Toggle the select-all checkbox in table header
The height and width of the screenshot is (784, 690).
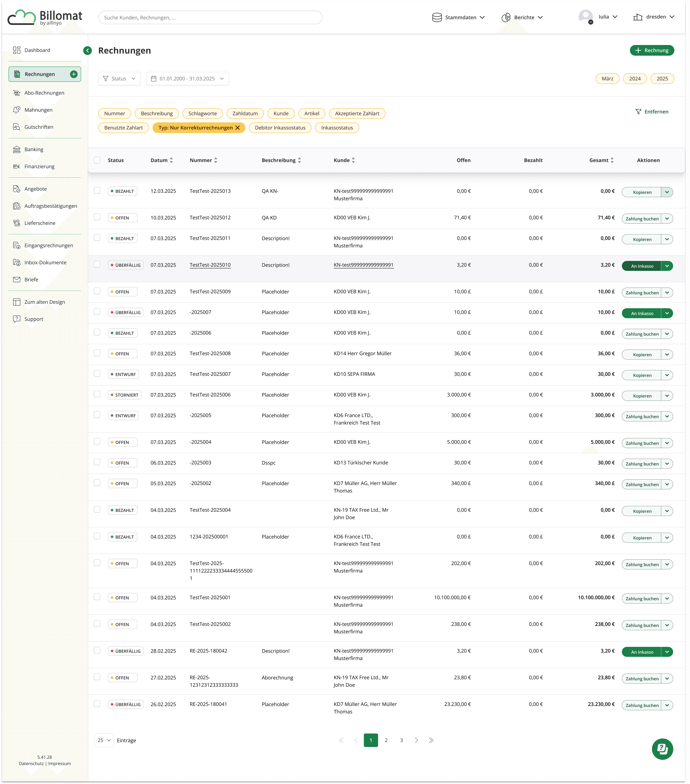tap(97, 160)
